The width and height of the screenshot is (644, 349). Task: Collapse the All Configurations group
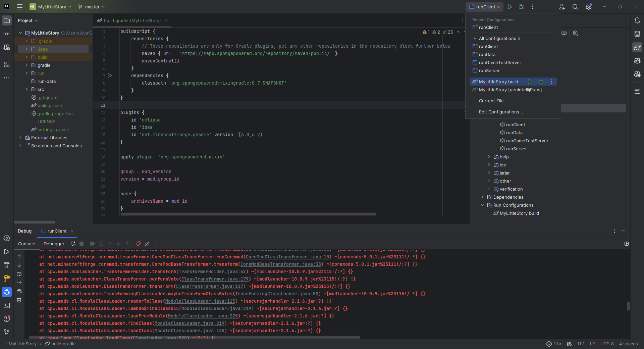coord(475,38)
